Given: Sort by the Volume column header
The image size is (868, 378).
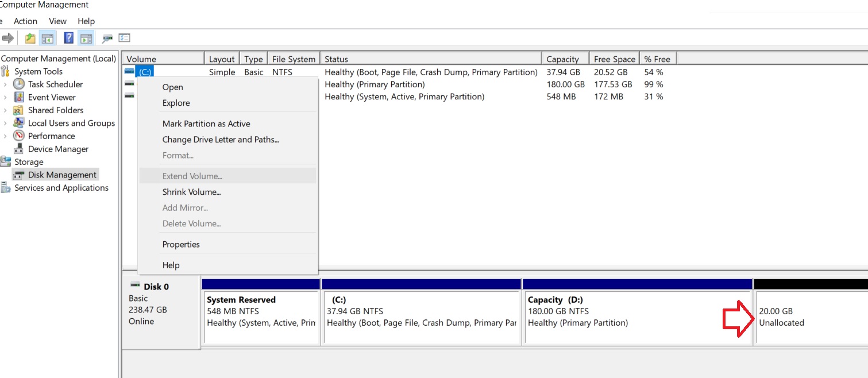Looking at the screenshot, I should tap(163, 59).
